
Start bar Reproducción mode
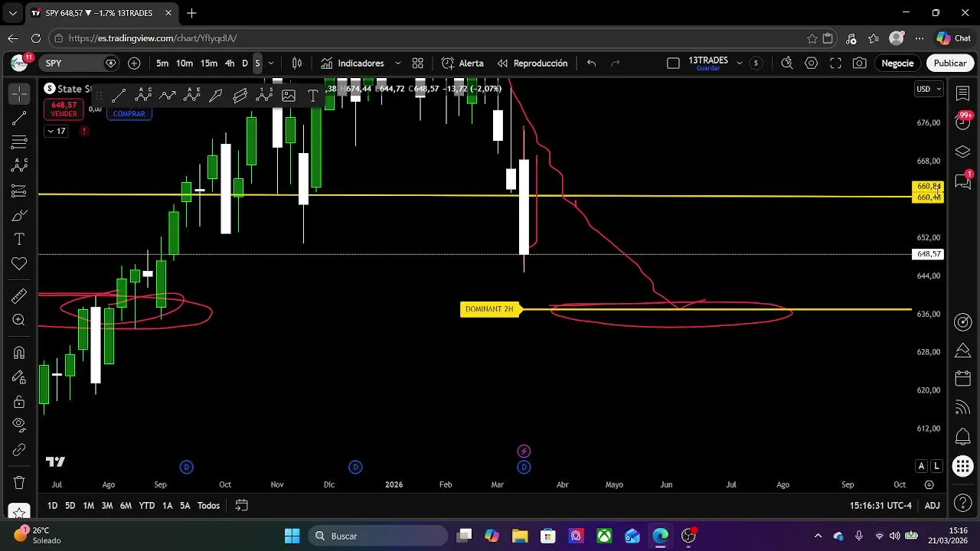click(x=532, y=64)
